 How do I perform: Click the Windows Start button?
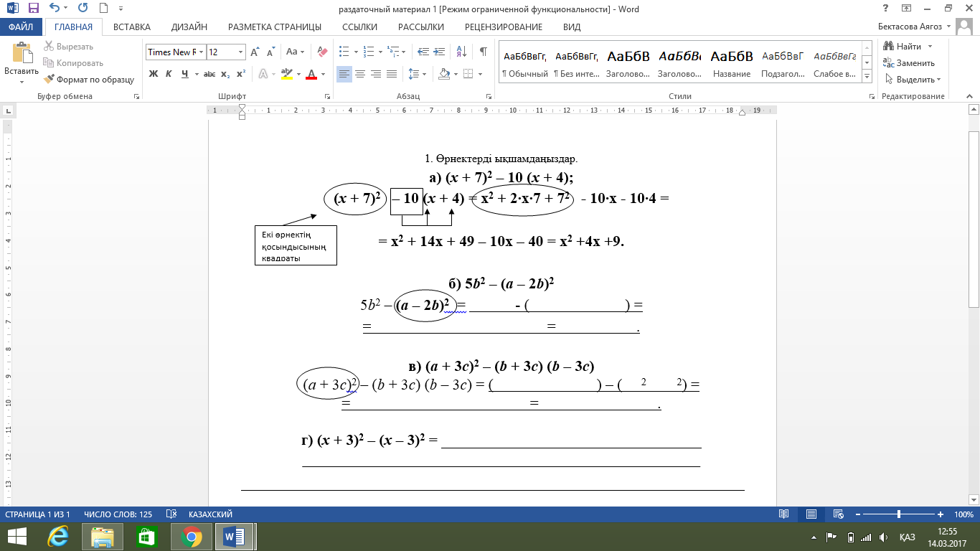point(17,537)
